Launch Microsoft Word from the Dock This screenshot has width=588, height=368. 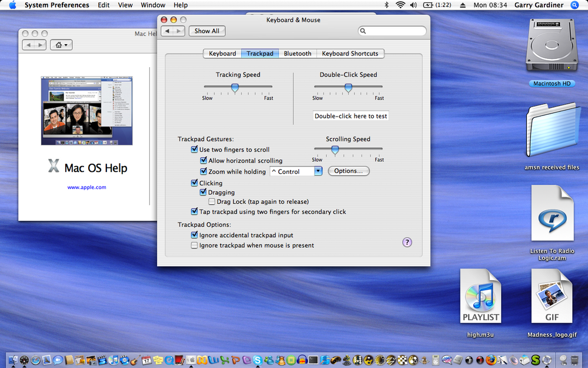pyautogui.click(x=213, y=360)
